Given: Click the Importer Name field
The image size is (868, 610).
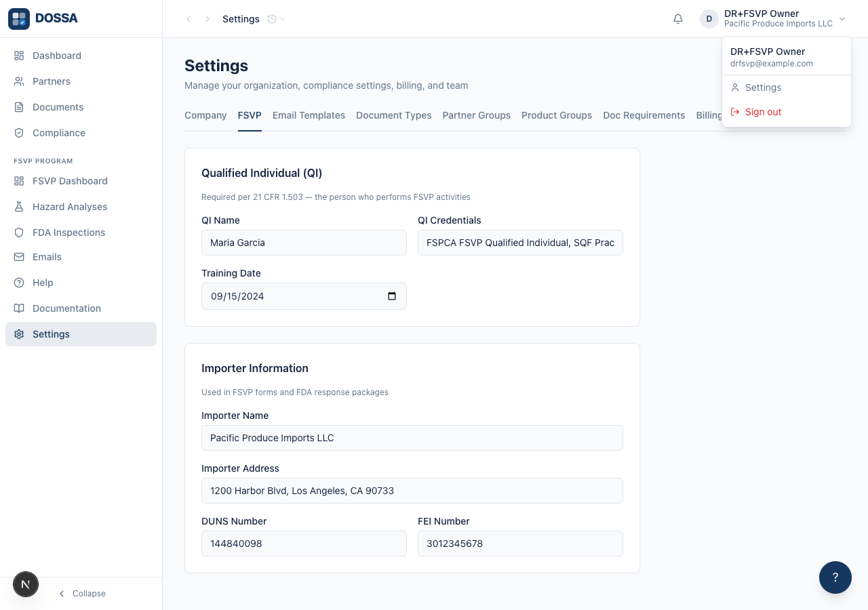Looking at the screenshot, I should [412, 438].
